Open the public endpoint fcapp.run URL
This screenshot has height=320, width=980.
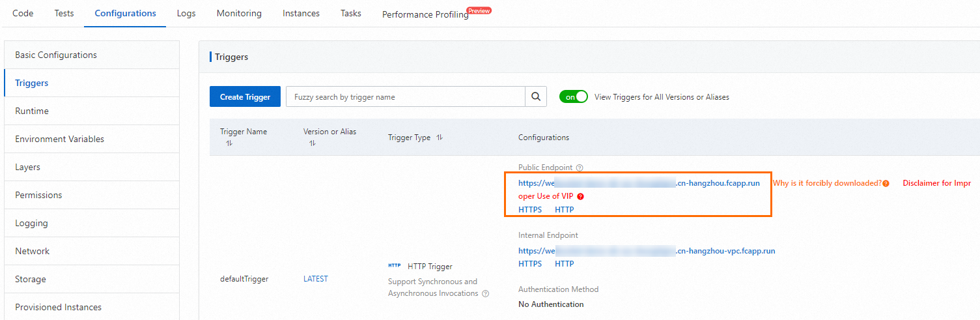pyautogui.click(x=639, y=183)
